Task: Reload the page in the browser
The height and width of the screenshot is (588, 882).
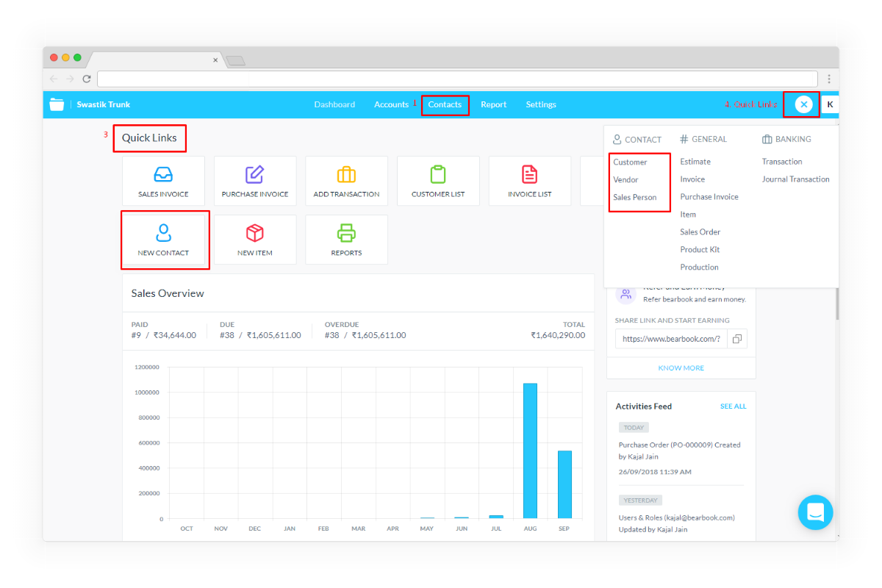Action: click(x=87, y=79)
